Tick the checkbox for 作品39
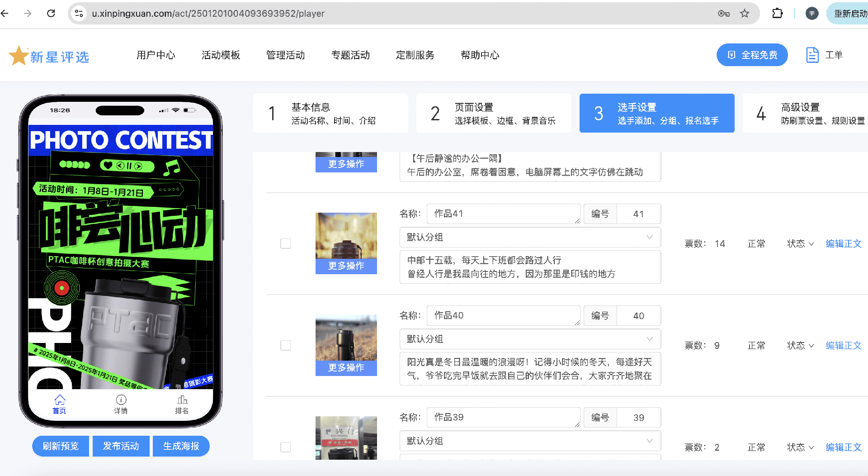The image size is (868, 476). (286, 447)
